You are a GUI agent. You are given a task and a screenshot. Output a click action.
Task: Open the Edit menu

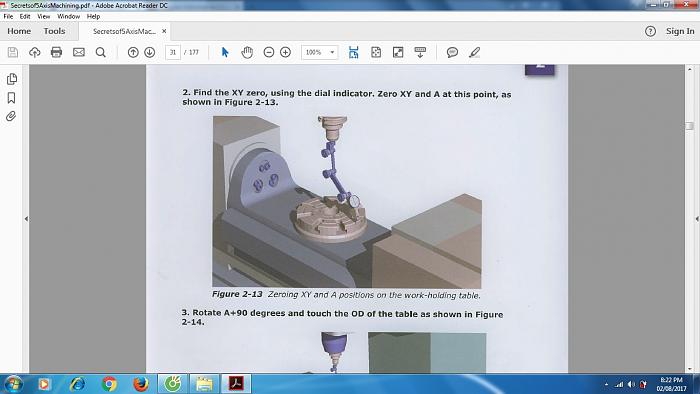(x=25, y=16)
